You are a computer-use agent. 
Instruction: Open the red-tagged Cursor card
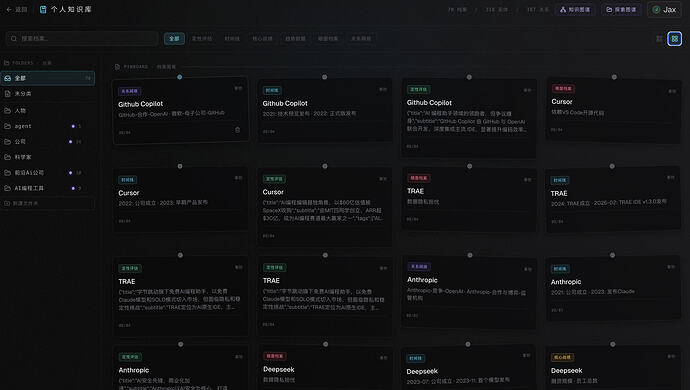point(613,110)
